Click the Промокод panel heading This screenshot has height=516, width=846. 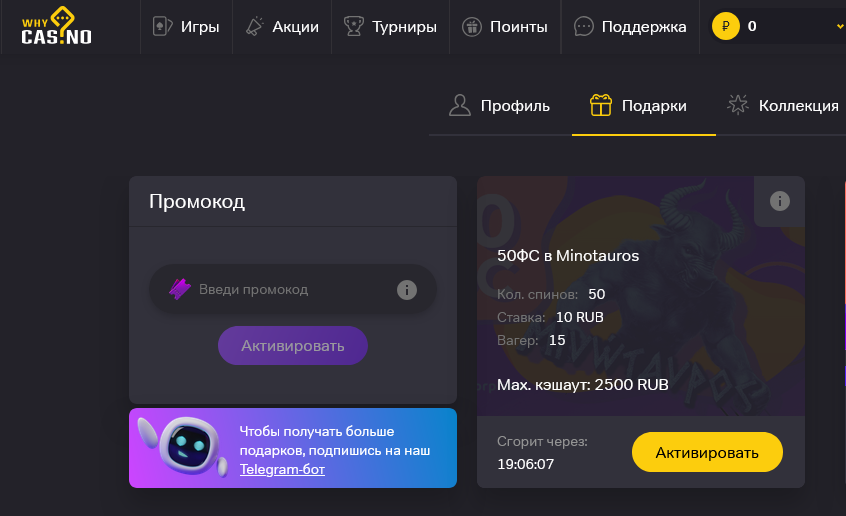click(197, 201)
